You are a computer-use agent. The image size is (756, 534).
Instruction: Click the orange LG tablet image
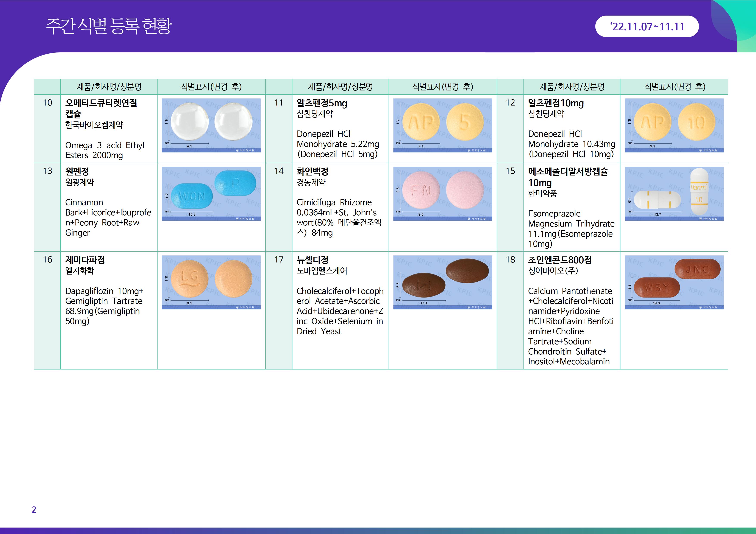point(211,282)
